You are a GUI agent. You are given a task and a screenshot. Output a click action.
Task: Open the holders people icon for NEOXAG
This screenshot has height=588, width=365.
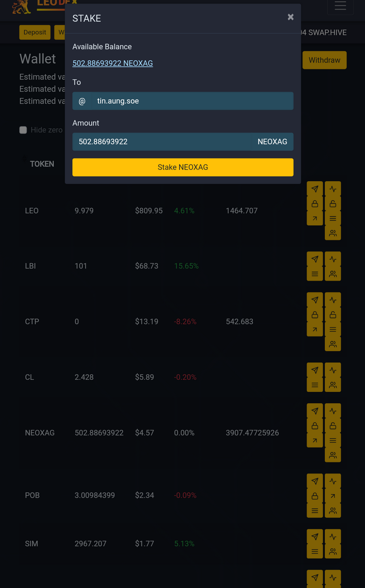333,455
